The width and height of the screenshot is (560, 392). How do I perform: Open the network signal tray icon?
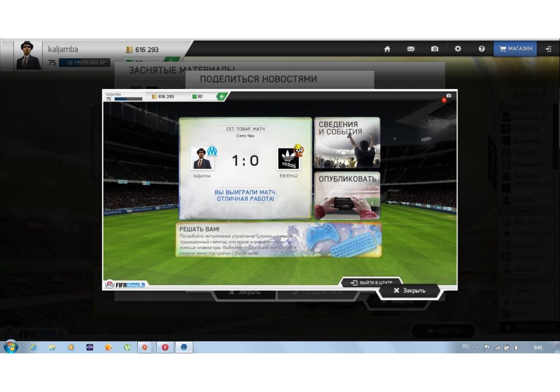coord(496,347)
